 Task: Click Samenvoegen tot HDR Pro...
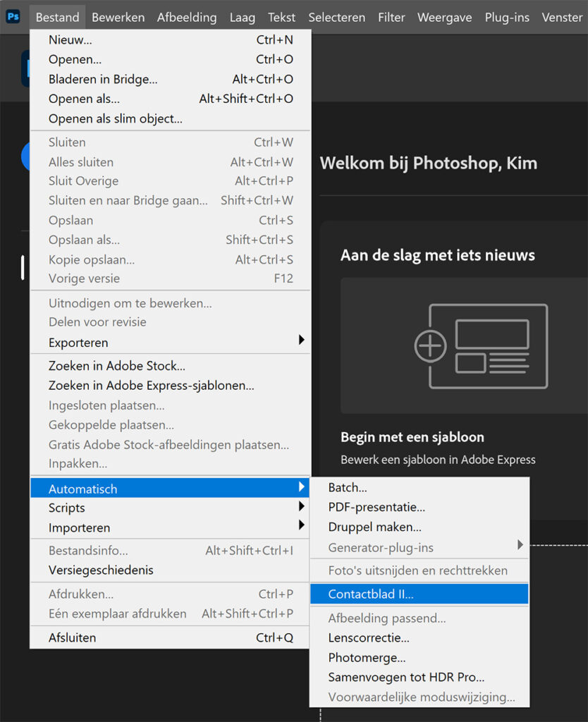pos(406,678)
